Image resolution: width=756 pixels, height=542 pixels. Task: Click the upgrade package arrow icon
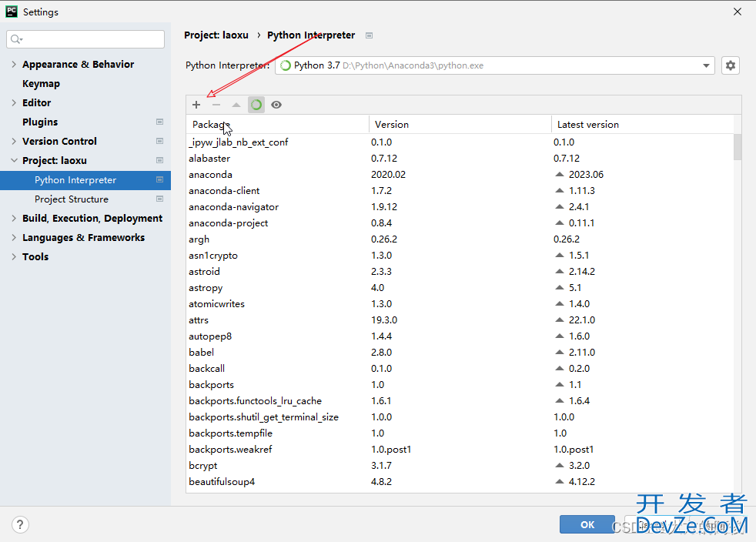pyautogui.click(x=236, y=105)
